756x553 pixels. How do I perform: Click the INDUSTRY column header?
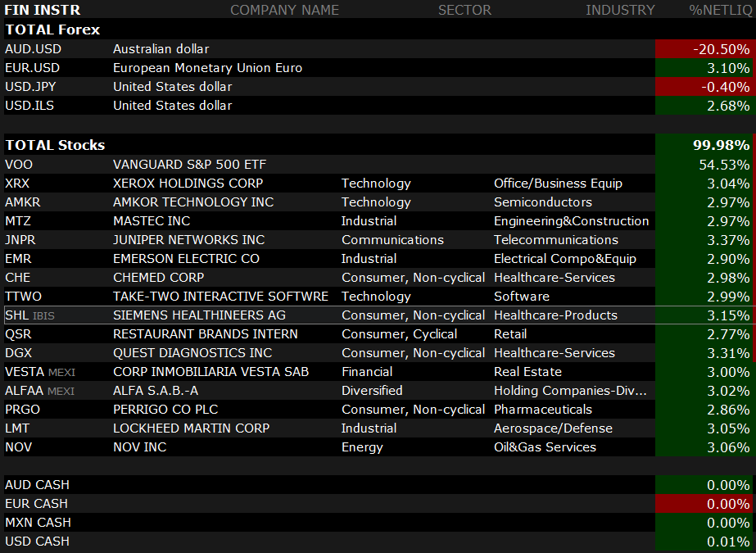click(620, 10)
